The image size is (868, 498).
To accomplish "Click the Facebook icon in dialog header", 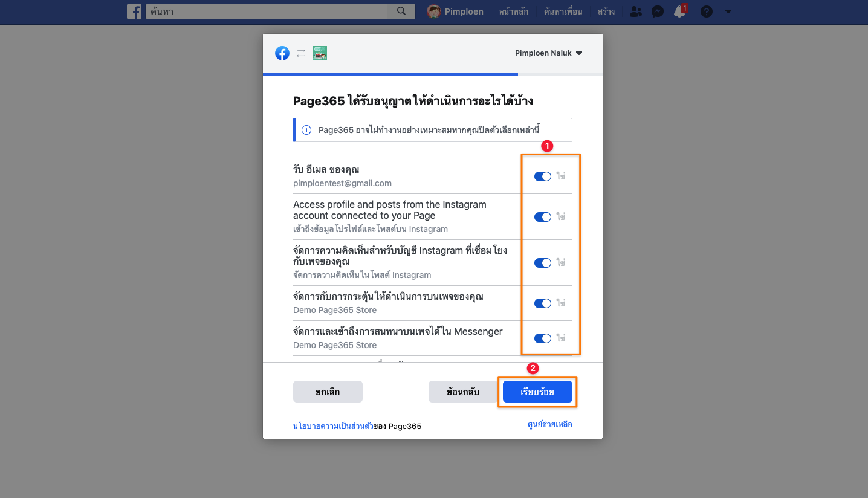I will (282, 53).
